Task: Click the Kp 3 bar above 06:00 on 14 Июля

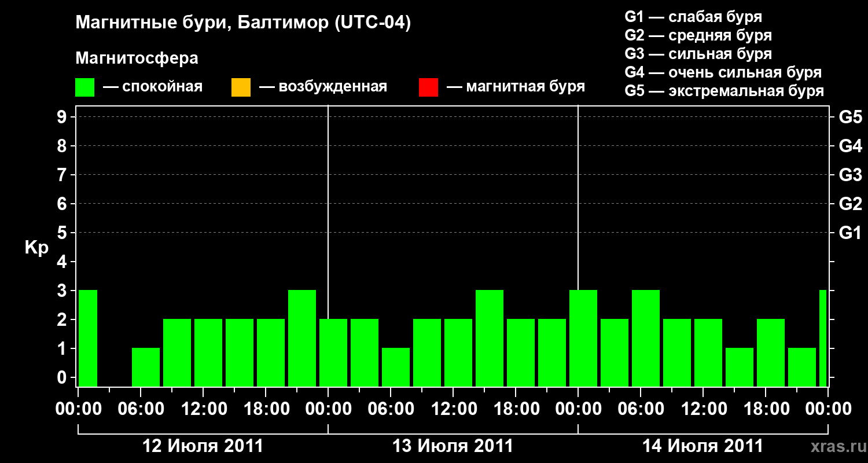Action: pyautogui.click(x=646, y=338)
